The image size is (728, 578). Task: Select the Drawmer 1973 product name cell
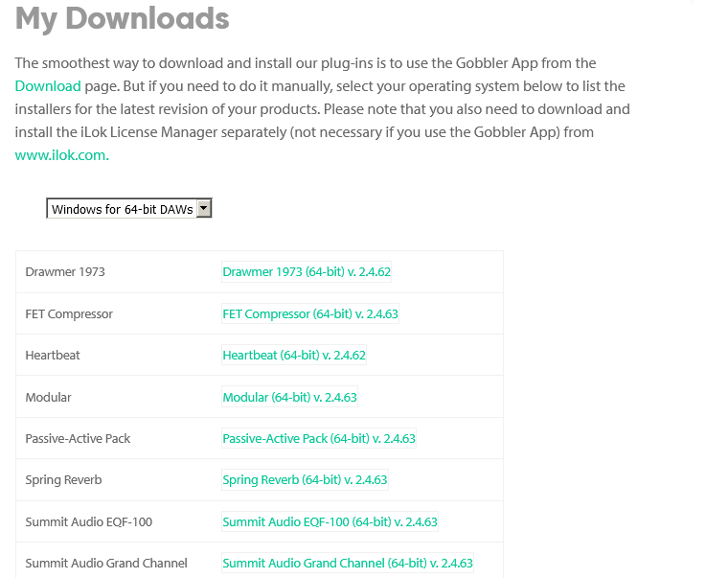click(65, 272)
